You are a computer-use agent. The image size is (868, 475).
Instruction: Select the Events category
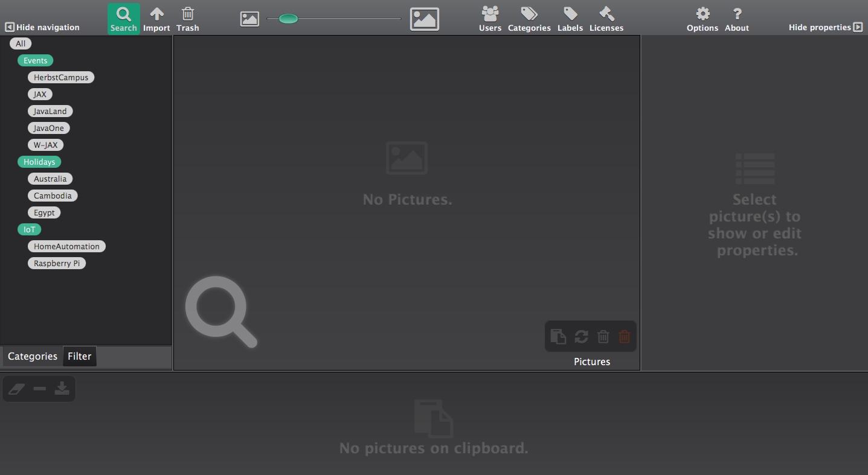click(x=36, y=60)
